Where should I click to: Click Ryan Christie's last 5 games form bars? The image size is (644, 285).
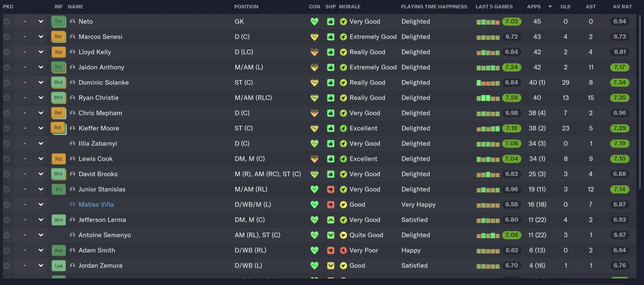coord(488,98)
